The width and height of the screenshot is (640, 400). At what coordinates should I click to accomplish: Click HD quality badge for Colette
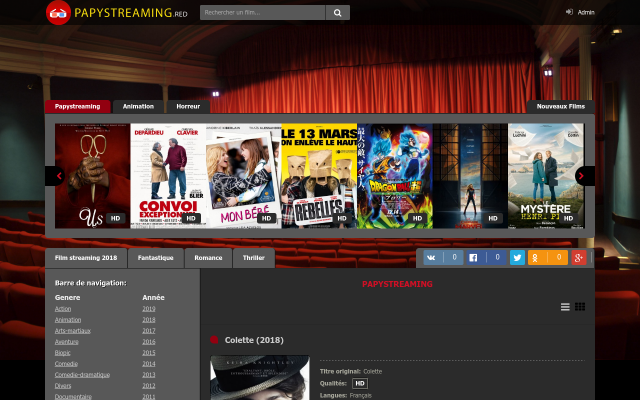click(360, 383)
